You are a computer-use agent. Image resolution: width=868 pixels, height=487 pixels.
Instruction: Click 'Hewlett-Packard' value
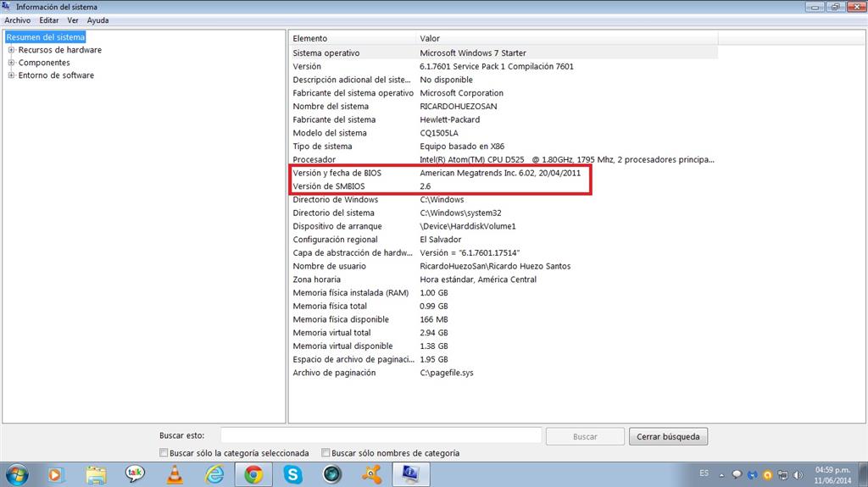(449, 119)
